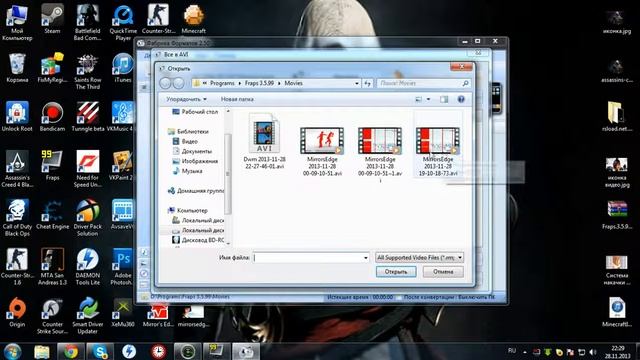Open the Корзина recycle bin icon
640x360 pixels.
tap(17, 69)
